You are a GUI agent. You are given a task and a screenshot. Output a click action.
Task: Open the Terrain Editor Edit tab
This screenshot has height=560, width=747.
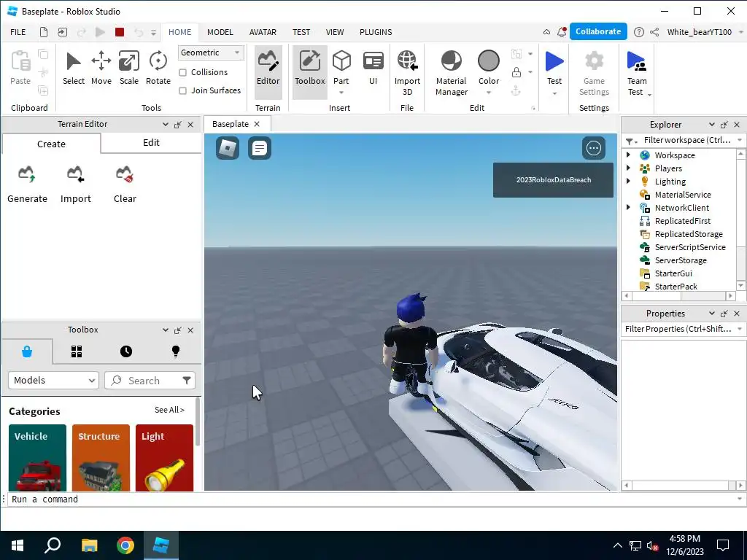pyautogui.click(x=151, y=142)
